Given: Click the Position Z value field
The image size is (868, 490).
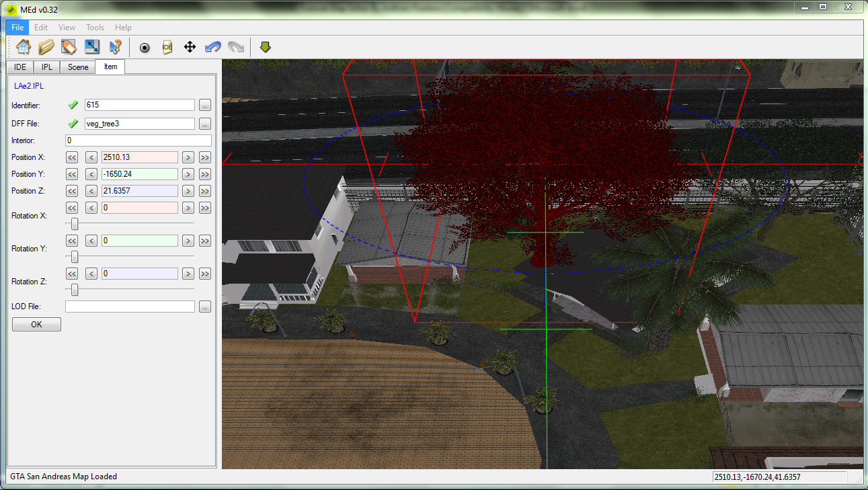Looking at the screenshot, I should click(140, 191).
